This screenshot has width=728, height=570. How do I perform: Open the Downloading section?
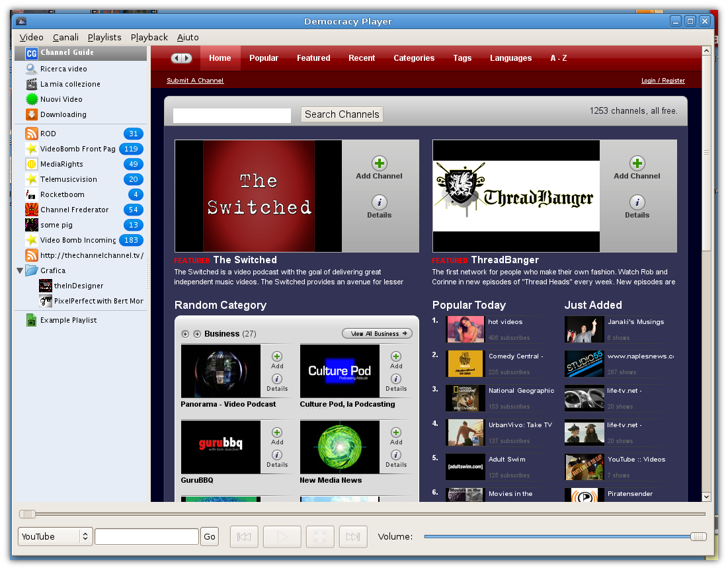click(80, 114)
